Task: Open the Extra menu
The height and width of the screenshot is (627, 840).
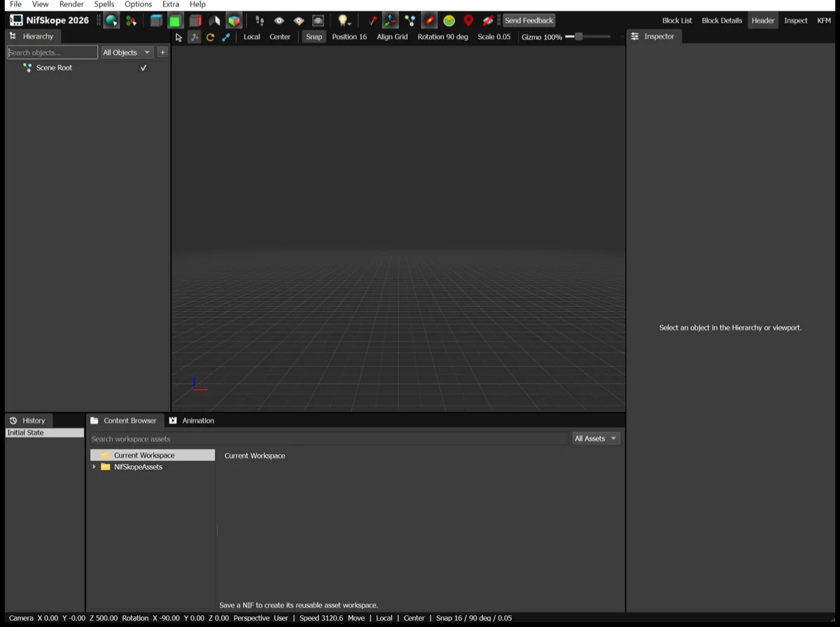Action: click(171, 4)
